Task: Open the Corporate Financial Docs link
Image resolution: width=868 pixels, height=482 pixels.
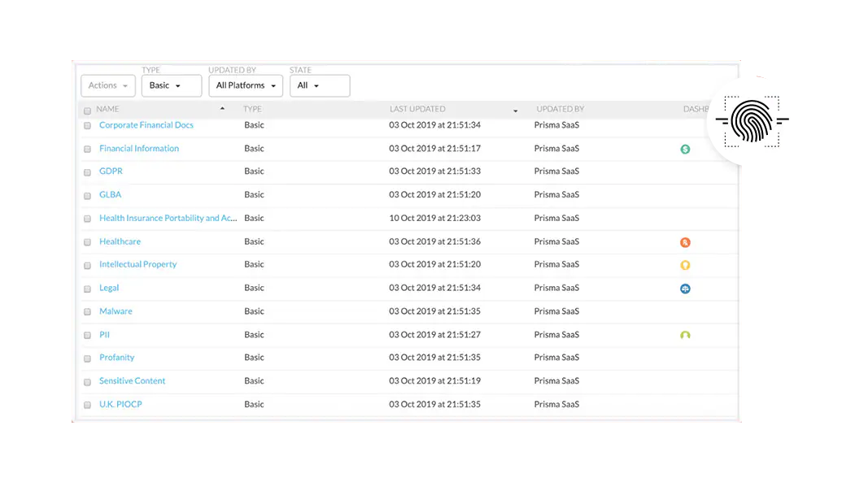Action: tap(146, 125)
